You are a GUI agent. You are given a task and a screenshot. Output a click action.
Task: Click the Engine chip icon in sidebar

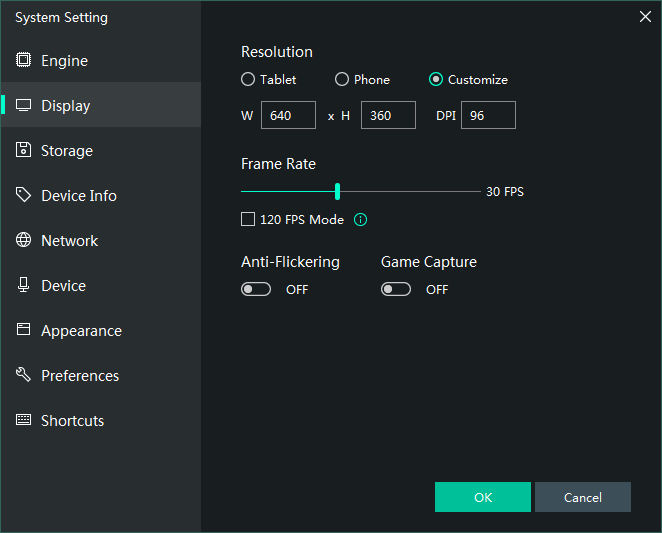tap(23, 60)
